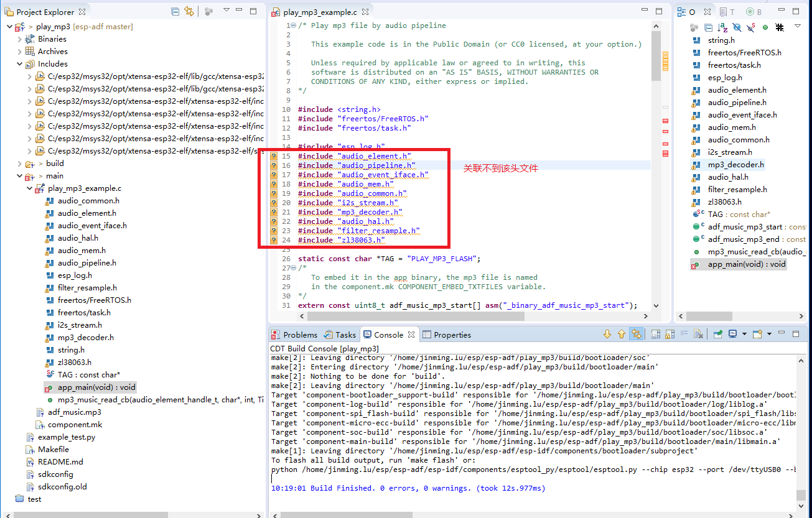Collapse all in Project Explorer toolbar

pyautogui.click(x=175, y=11)
